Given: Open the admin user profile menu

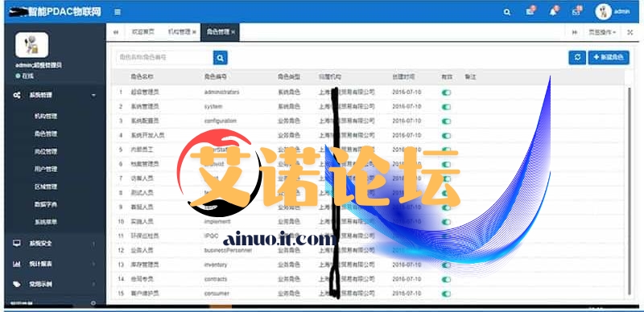Looking at the screenshot, I should [613, 12].
